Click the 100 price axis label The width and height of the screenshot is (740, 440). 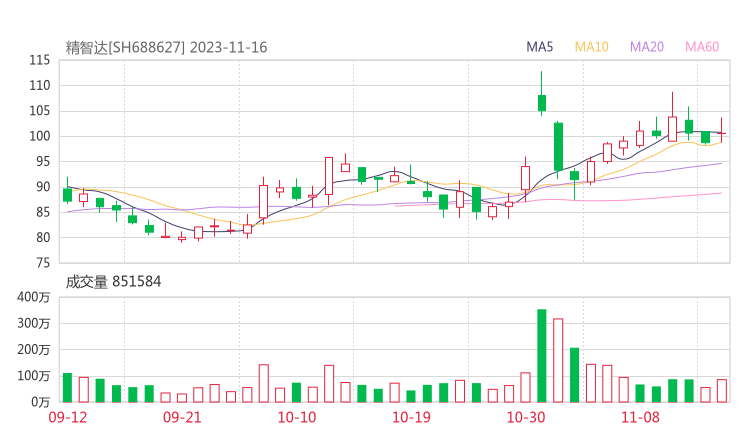click(40, 136)
